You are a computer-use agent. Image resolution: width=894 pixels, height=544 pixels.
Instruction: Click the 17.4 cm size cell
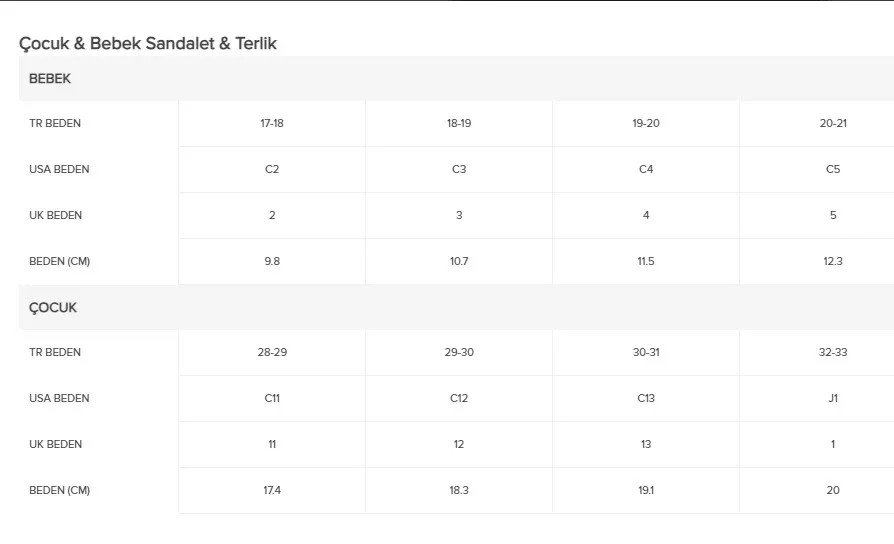pyautogui.click(x=272, y=491)
